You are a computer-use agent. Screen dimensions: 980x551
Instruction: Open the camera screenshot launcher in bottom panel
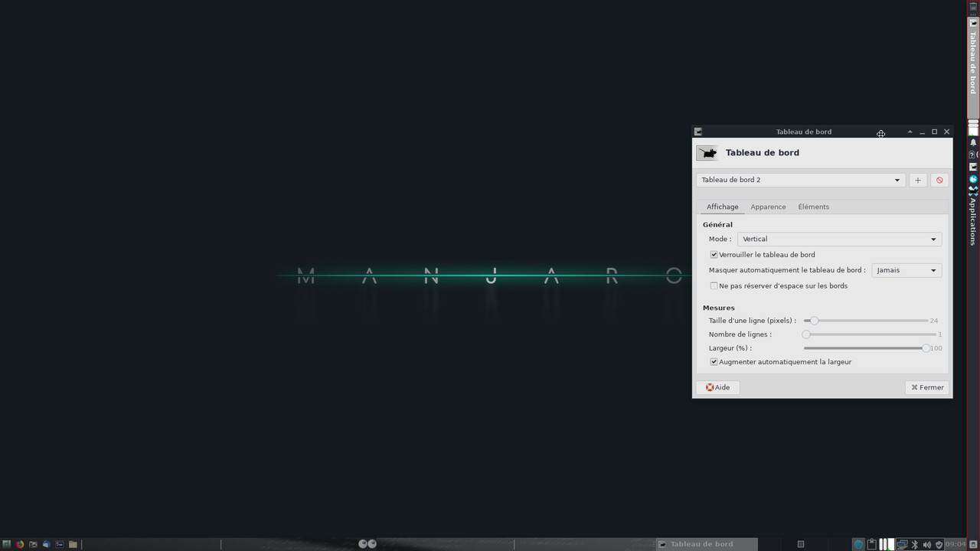[33, 544]
